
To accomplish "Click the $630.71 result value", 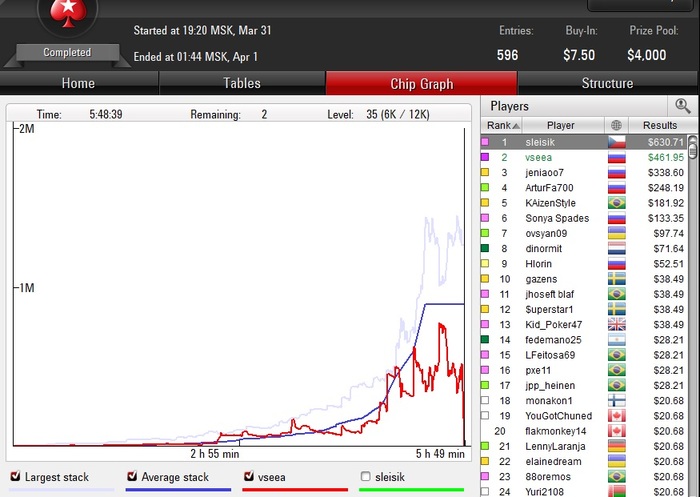I will [x=666, y=142].
